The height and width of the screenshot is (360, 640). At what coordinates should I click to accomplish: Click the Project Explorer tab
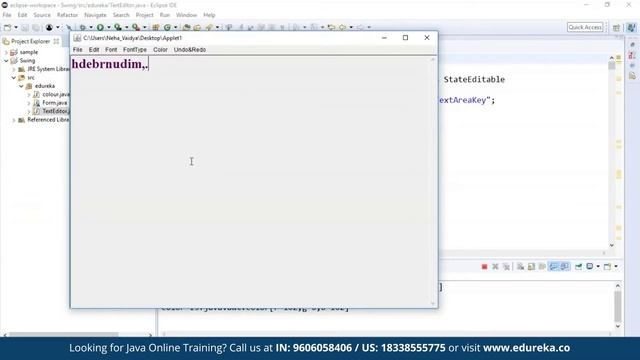[x=30, y=42]
